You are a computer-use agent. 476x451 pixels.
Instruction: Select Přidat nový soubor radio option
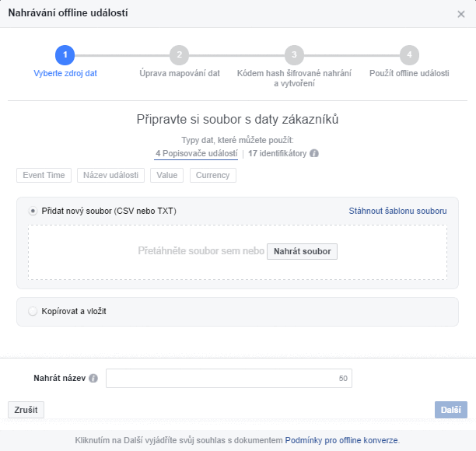click(33, 211)
